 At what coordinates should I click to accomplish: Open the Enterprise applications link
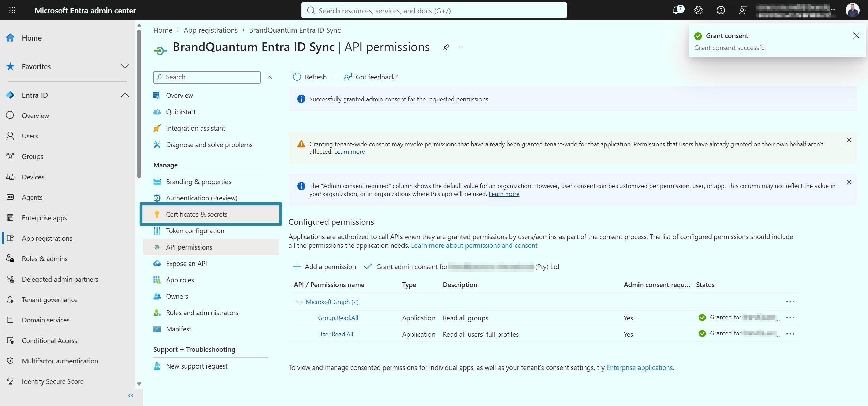coord(640,367)
